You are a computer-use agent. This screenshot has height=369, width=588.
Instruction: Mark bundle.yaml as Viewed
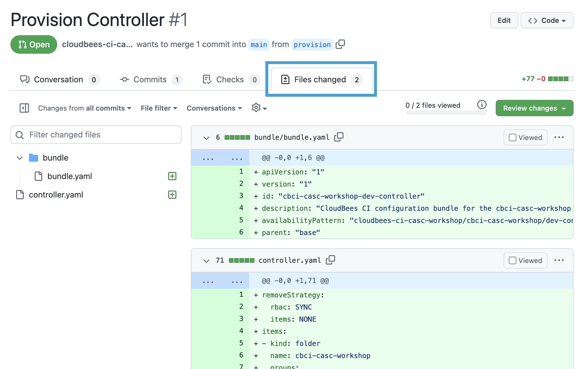point(512,137)
